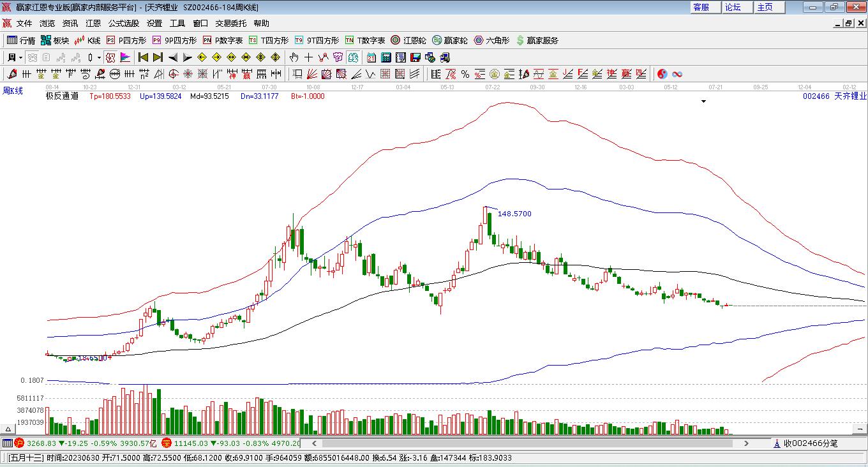Click the horizontal scrollbar right arrow

(747, 443)
